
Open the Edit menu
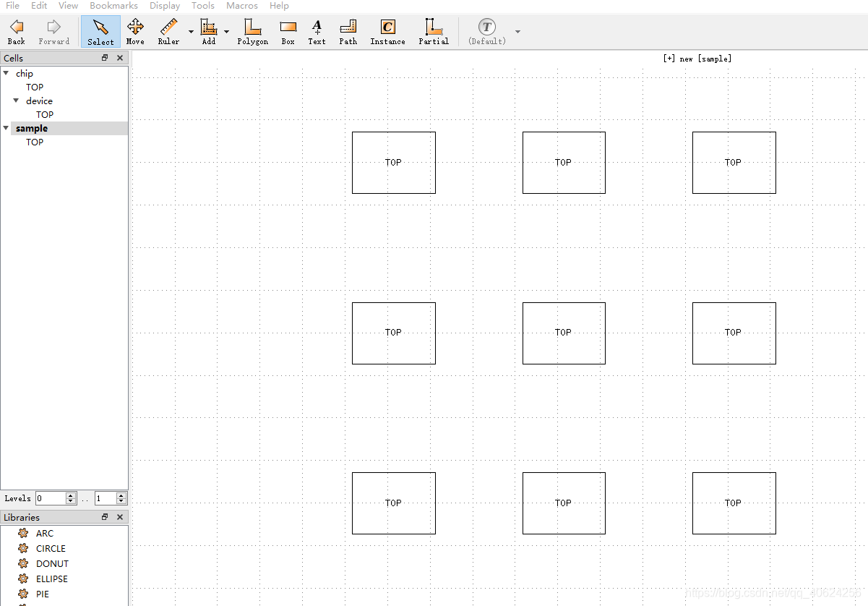click(39, 6)
